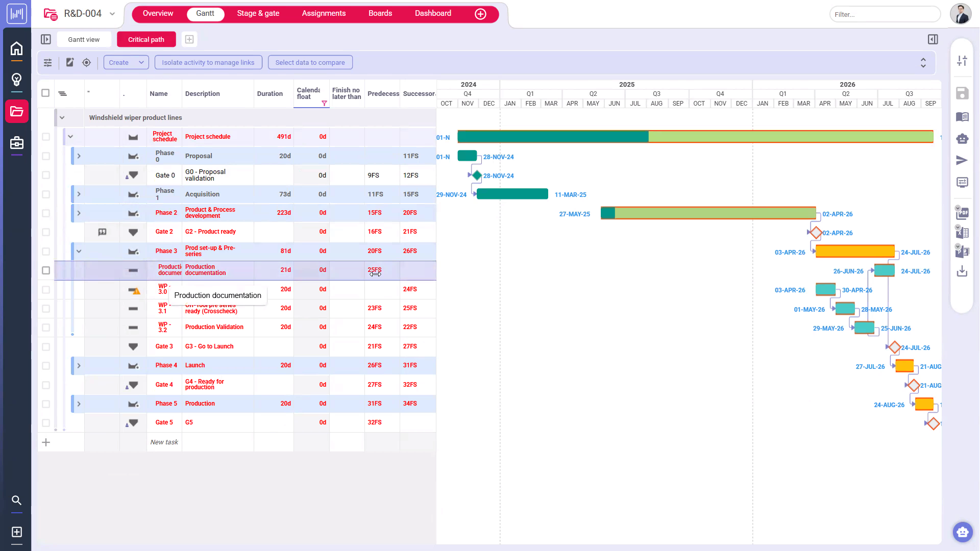Viewport: 980px width, 551px height.
Task: Open the Create dropdown
Action: click(126, 62)
